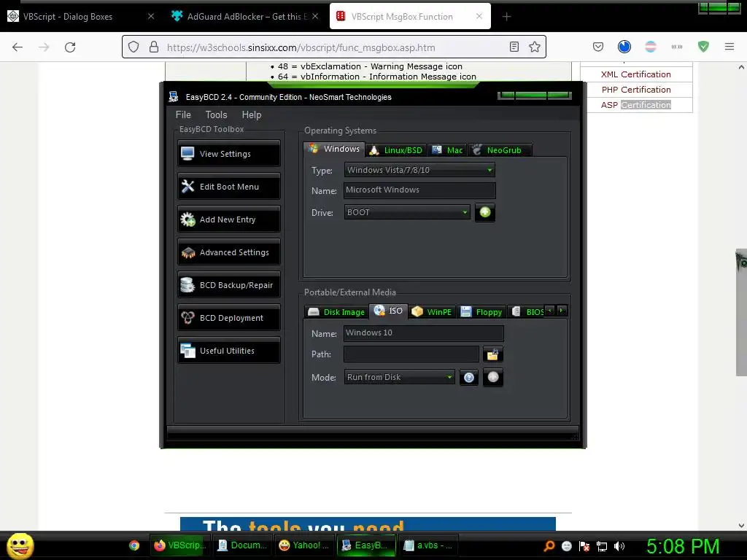Click the tracking protection shield icon

point(134,47)
